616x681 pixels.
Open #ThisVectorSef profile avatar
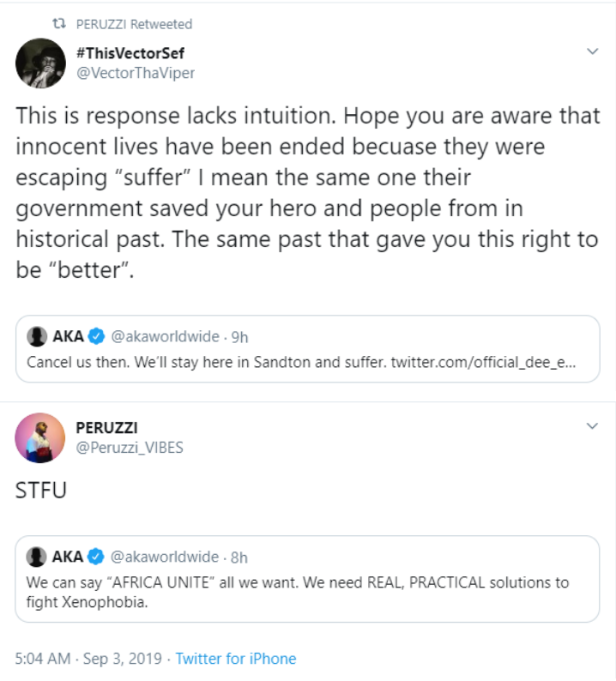coord(40,63)
